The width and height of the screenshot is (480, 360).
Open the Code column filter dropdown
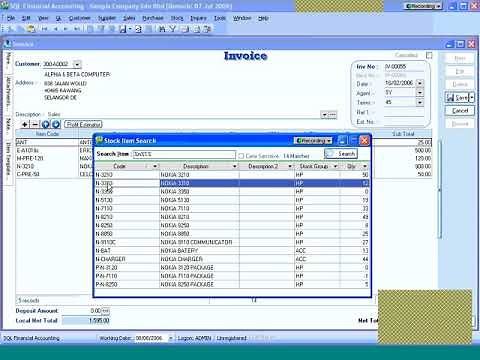(x=155, y=166)
